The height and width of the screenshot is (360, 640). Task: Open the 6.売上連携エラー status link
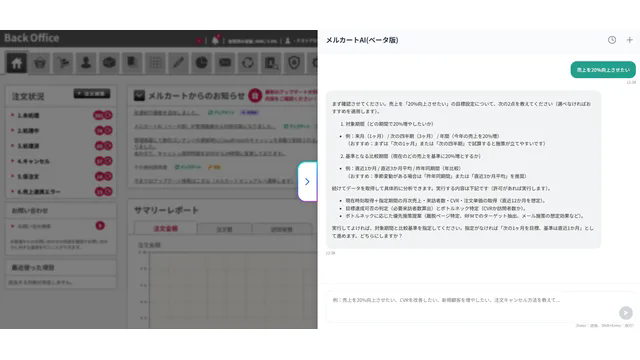point(39,191)
